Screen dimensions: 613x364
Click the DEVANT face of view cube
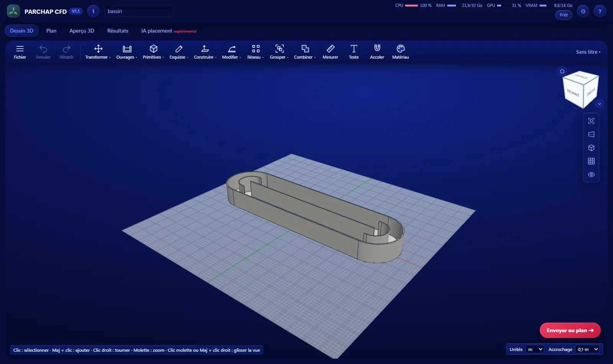[573, 93]
